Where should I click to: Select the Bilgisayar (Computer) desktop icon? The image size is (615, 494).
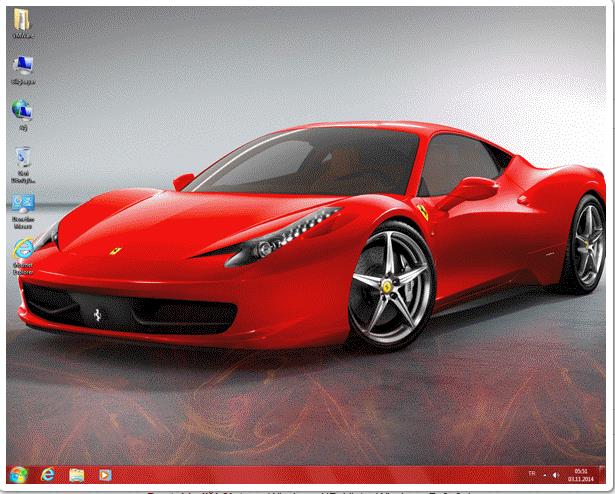(22, 68)
